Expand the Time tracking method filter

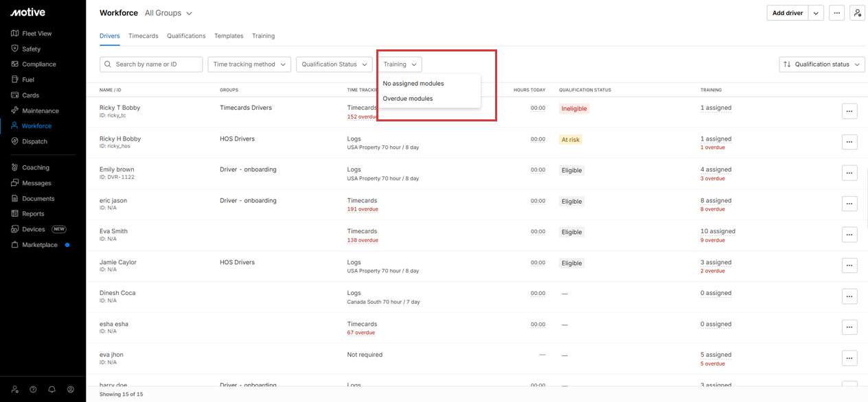(249, 64)
